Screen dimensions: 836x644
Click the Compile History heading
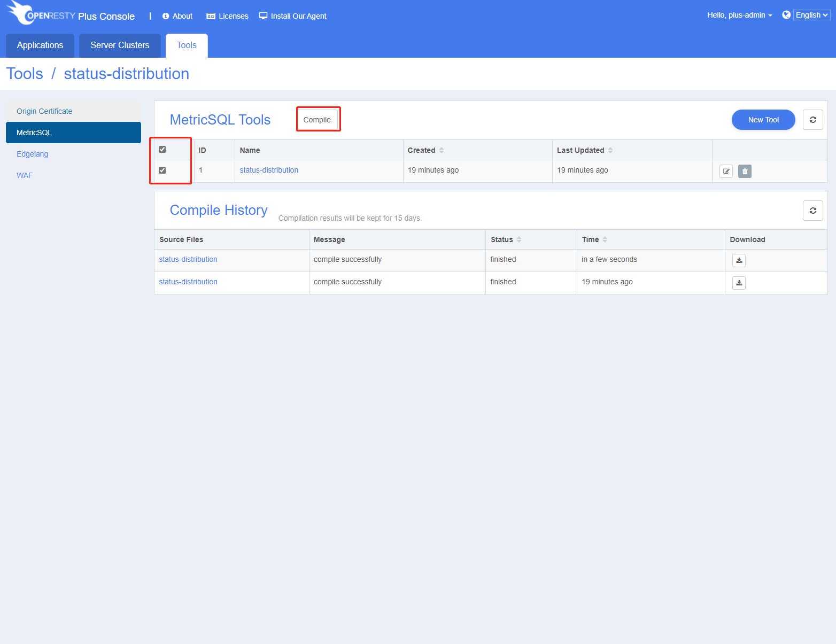[x=219, y=210]
